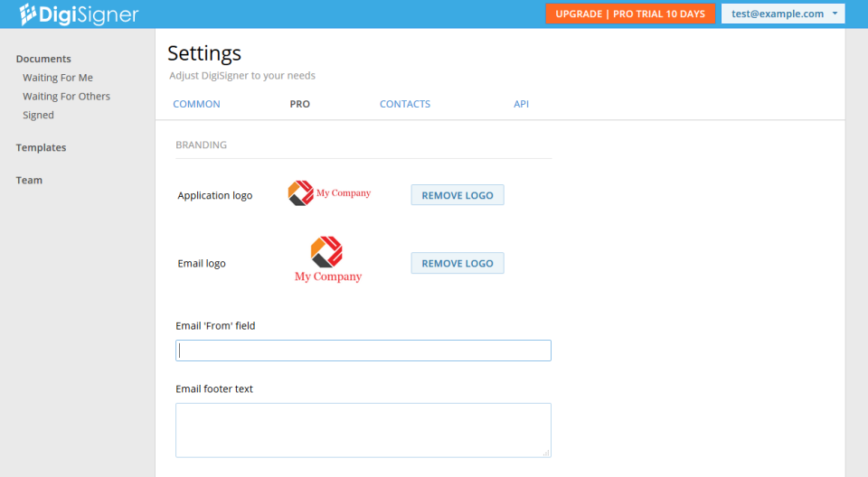Open the test@example.com account dropdown
This screenshot has height=477, width=868.
pos(783,14)
